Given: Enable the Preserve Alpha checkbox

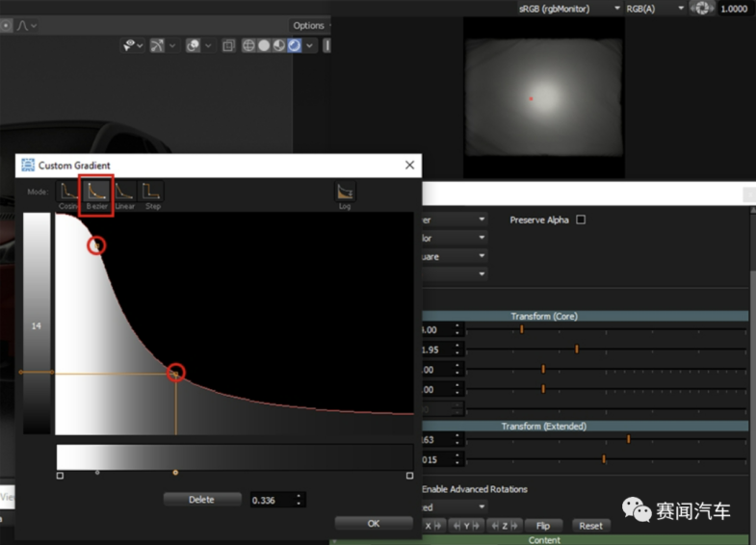Looking at the screenshot, I should point(581,221).
